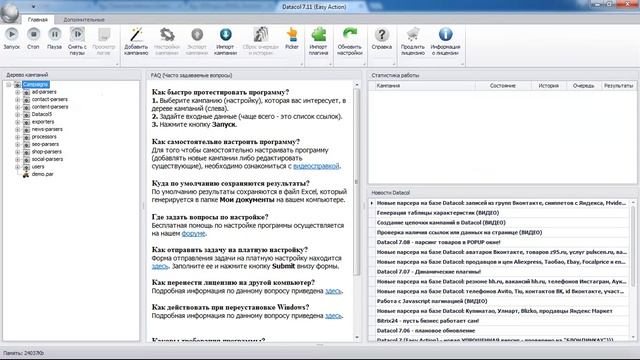Click the Добавить кампанию wand icon
Image resolution: width=640 pixels, height=360 pixels.
[x=136, y=34]
